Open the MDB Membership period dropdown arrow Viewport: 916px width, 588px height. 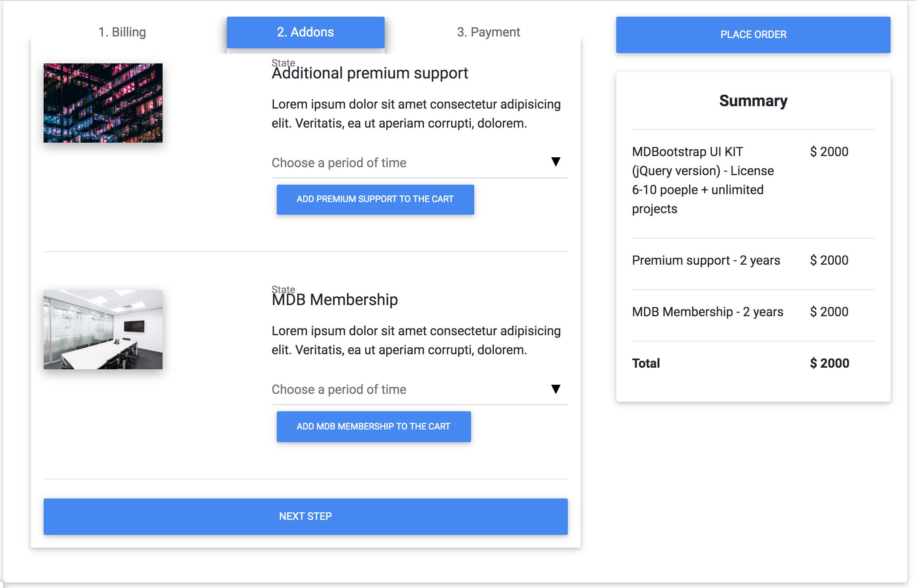click(556, 389)
